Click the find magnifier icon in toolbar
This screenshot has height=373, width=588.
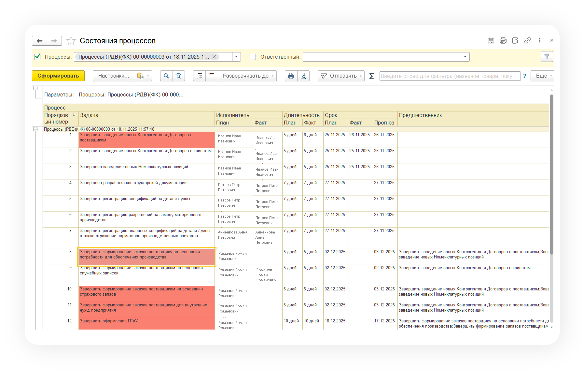166,76
